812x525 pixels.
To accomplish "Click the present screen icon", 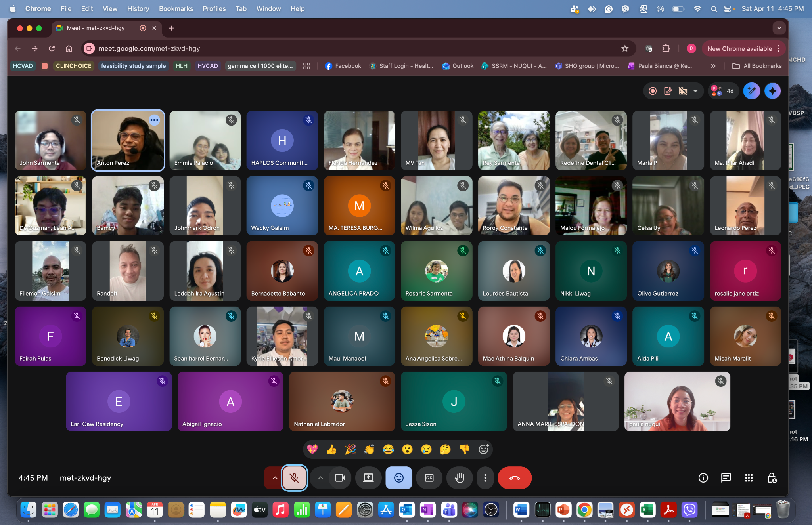I will 368,478.
